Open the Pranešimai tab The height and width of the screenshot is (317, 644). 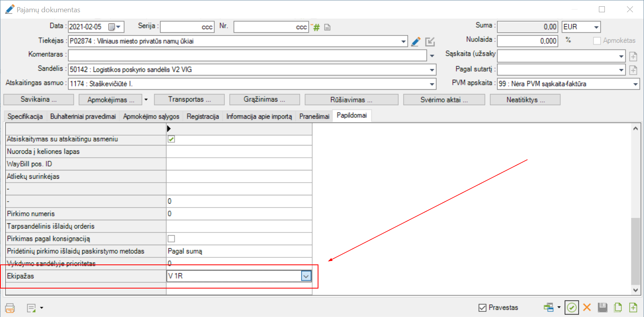(314, 116)
